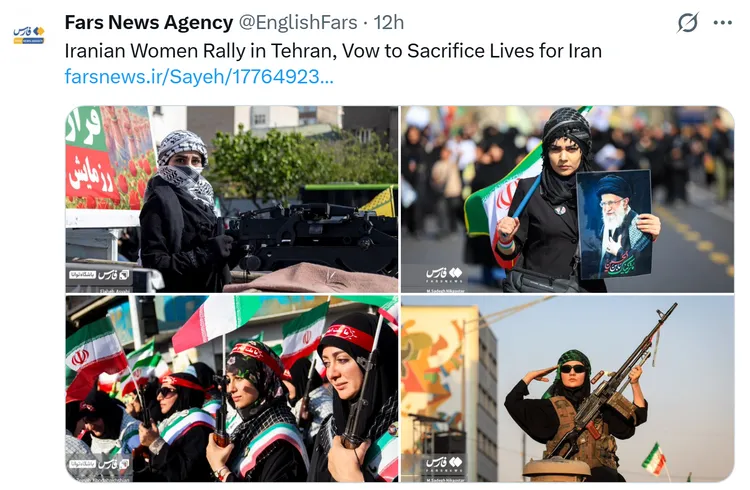Open Fars News Agency profile avatar
The image size is (750, 490).
click(29, 35)
